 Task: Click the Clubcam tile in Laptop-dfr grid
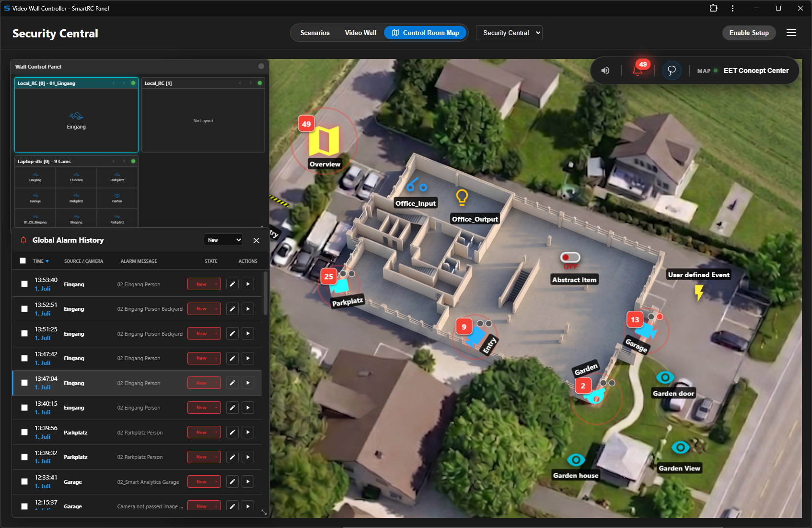(x=76, y=177)
